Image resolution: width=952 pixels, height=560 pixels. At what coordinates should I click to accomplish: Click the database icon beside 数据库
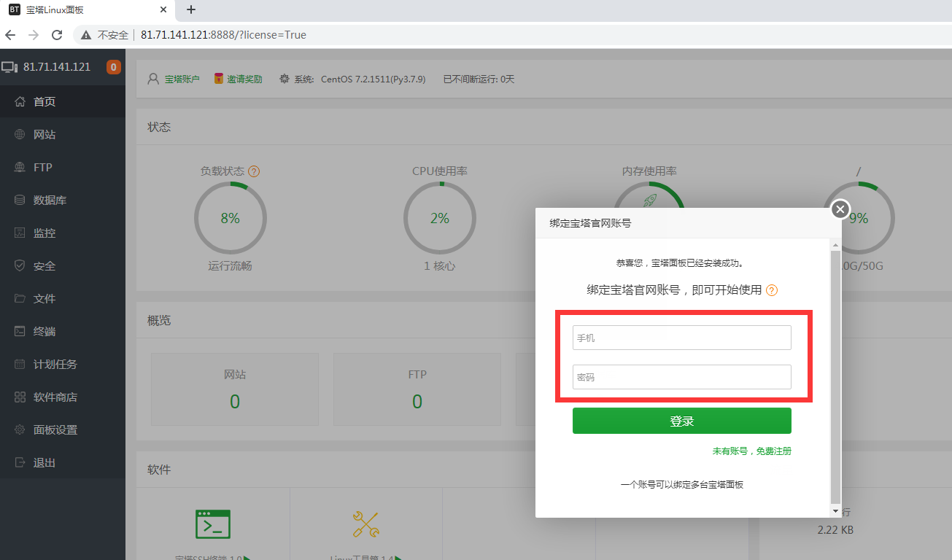click(20, 200)
